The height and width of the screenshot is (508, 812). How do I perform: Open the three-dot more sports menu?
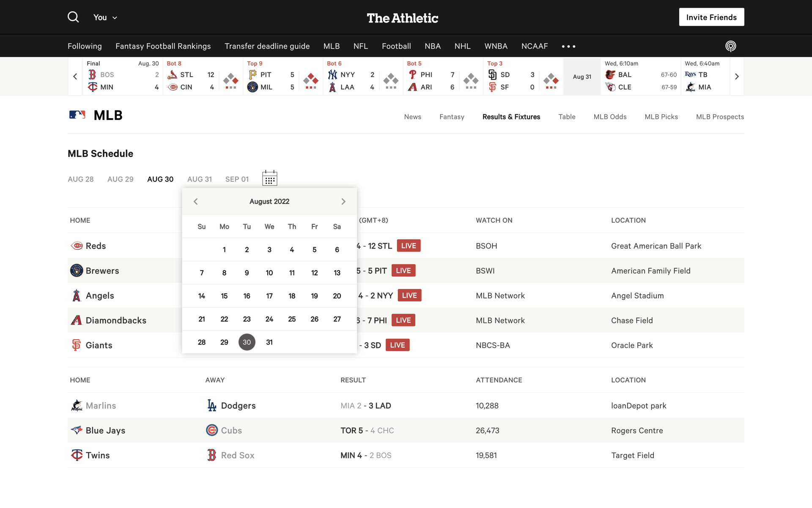568,46
